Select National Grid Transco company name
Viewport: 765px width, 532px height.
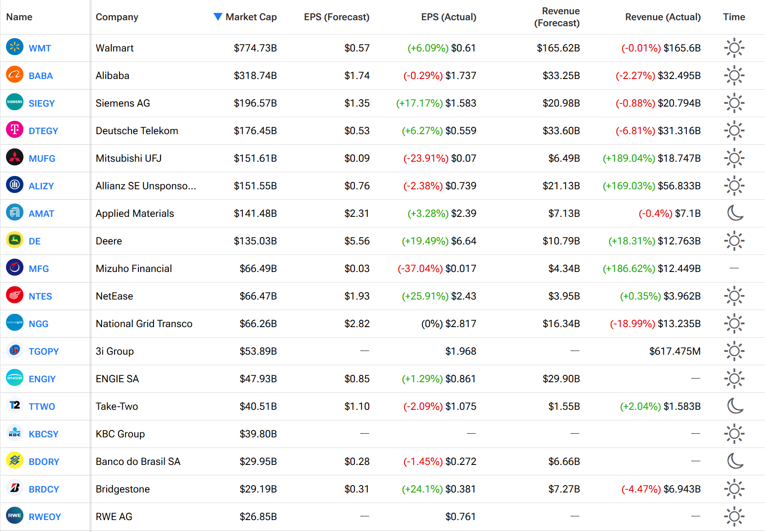[x=144, y=324]
